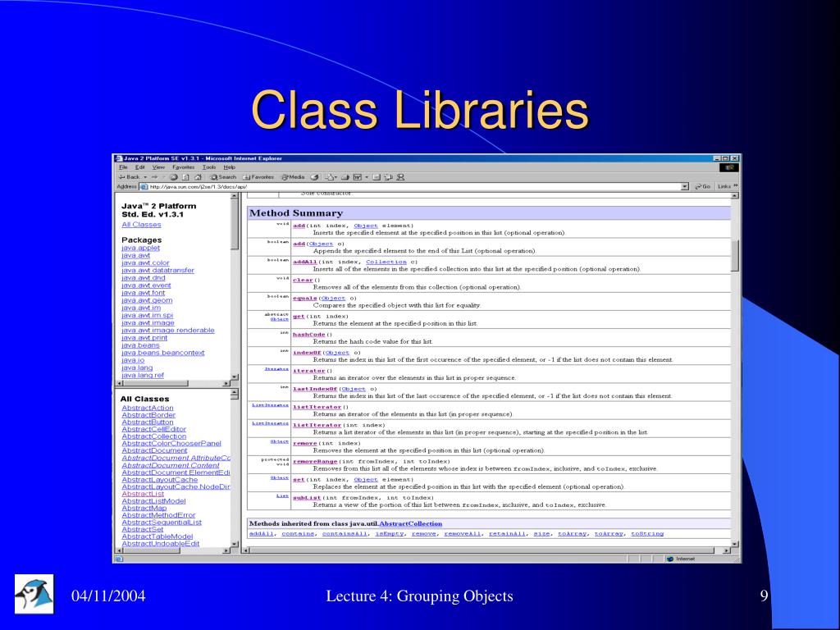
Task: Click the Edit with Word toolbar icon
Action: (358, 177)
